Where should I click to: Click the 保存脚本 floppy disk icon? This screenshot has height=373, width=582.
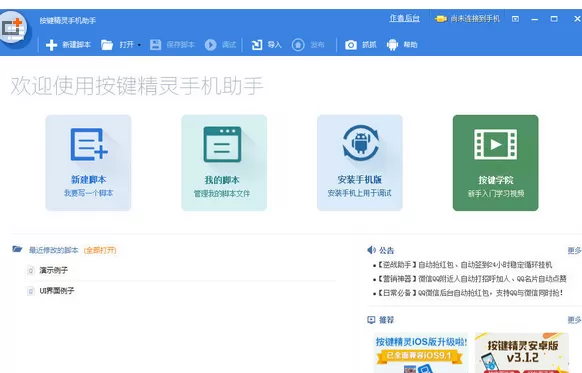click(156, 45)
